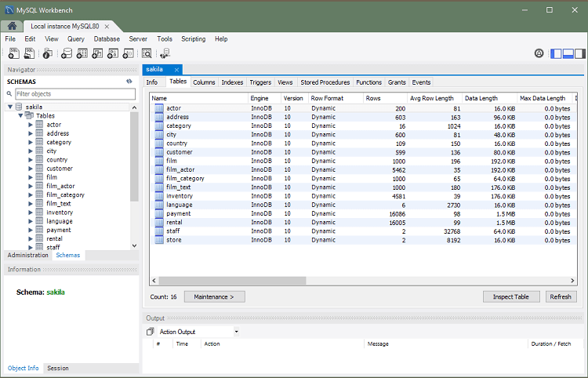Toggle the right sidebar panel visibility

pyautogui.click(x=581, y=53)
